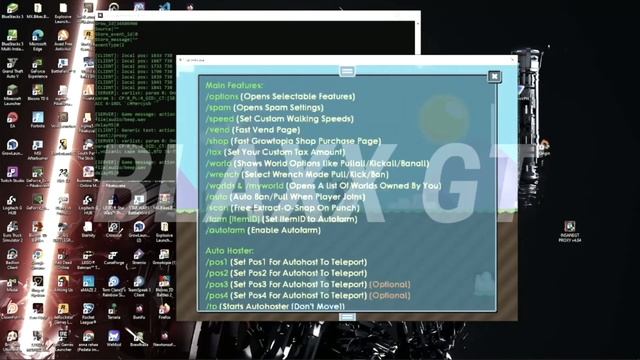Click the "/pos2" command text

(x=217, y=273)
